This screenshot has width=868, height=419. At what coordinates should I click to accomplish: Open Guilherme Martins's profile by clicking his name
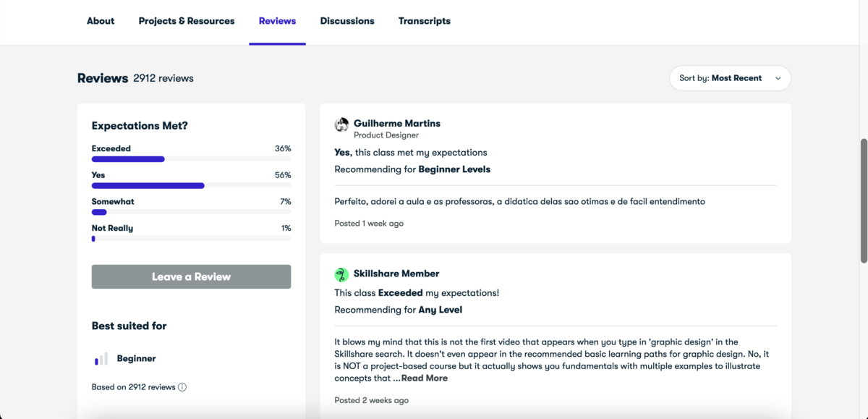point(396,123)
